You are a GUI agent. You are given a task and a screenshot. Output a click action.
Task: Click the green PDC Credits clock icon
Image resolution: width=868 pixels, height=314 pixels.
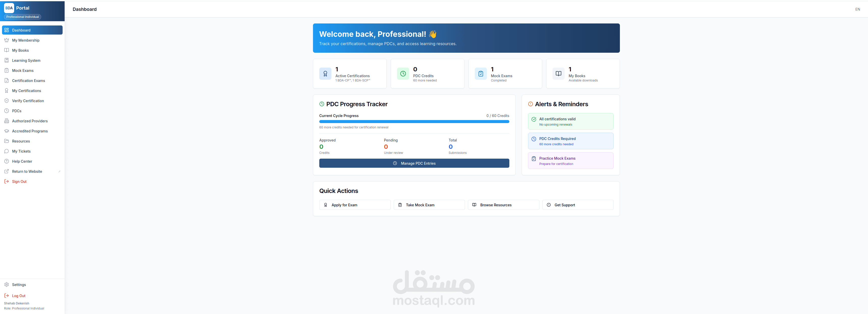point(403,74)
